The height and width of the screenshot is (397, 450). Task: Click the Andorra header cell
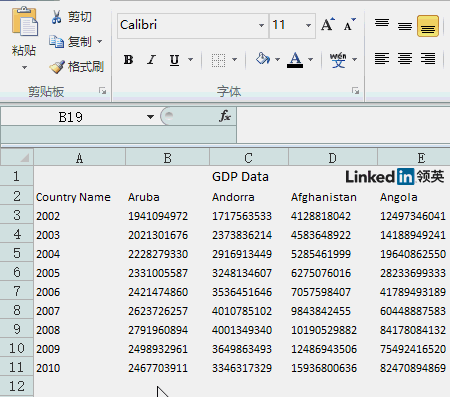click(233, 197)
